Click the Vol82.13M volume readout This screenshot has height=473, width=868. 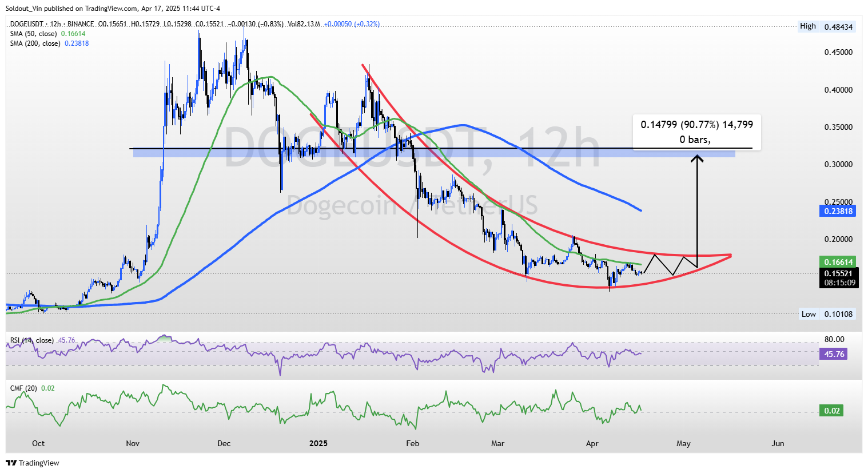[x=304, y=24]
